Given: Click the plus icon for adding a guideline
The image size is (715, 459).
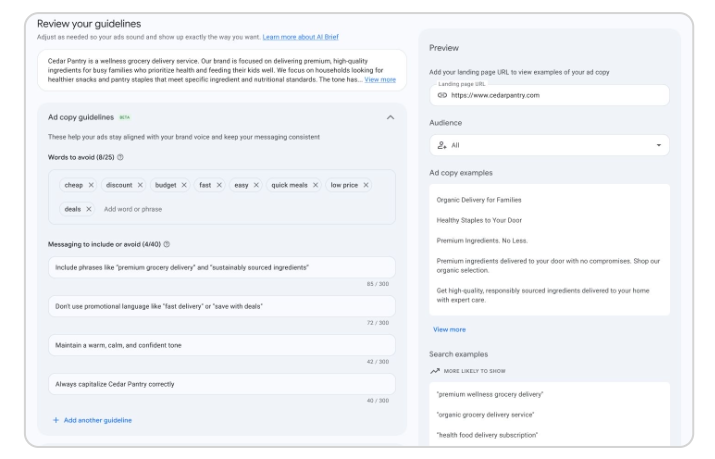Looking at the screenshot, I should pos(56,420).
